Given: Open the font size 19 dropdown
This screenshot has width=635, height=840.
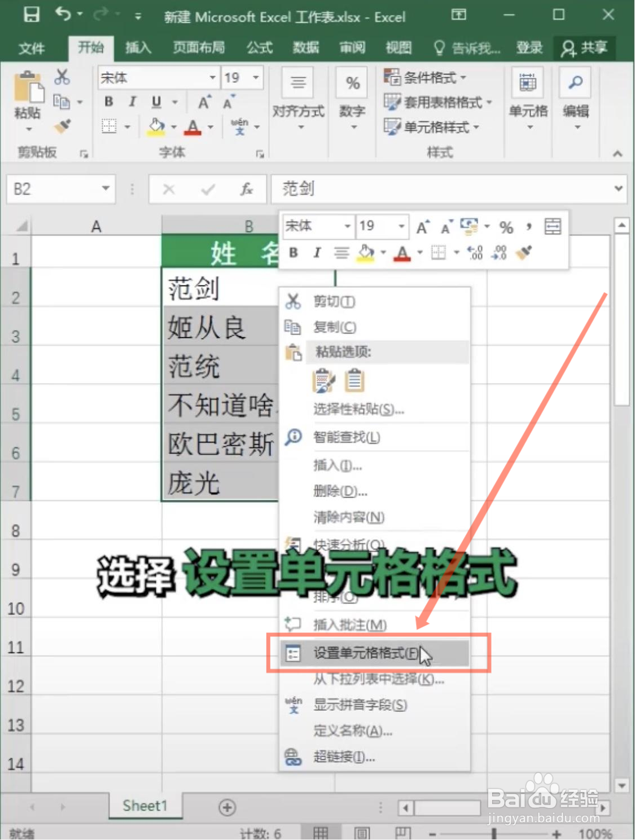Looking at the screenshot, I should point(255,77).
